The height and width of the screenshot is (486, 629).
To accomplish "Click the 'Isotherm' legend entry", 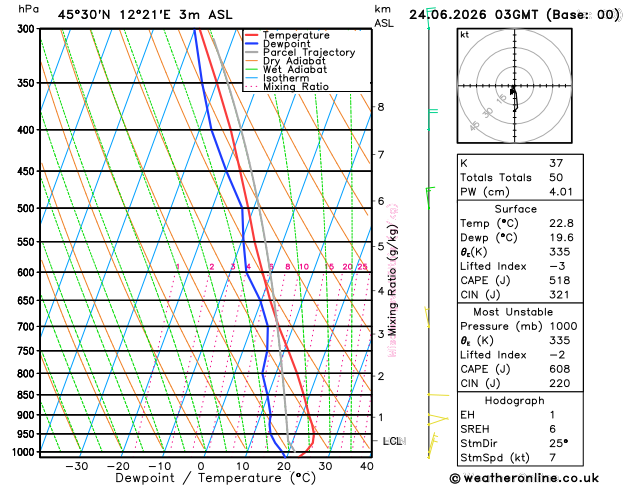I will [277, 78].
